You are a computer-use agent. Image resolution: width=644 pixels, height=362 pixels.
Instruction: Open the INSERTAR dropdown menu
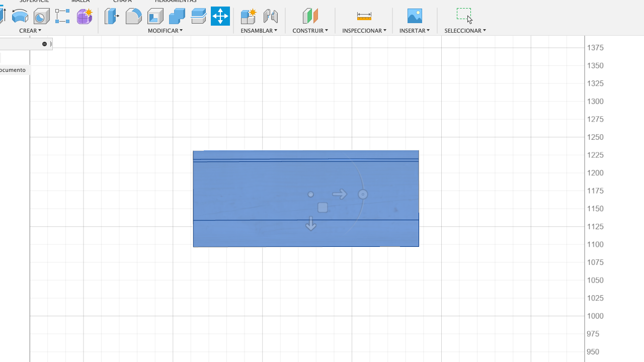tap(414, 31)
